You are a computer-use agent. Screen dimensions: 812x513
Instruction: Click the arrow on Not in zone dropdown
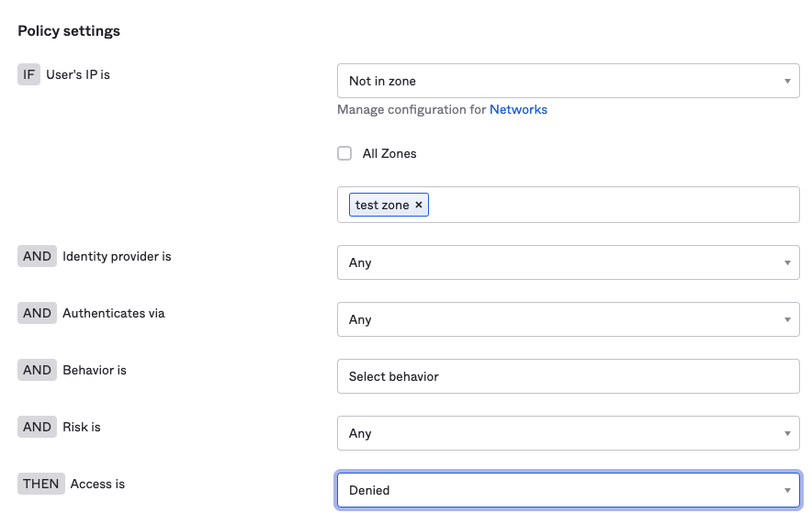[x=787, y=81]
